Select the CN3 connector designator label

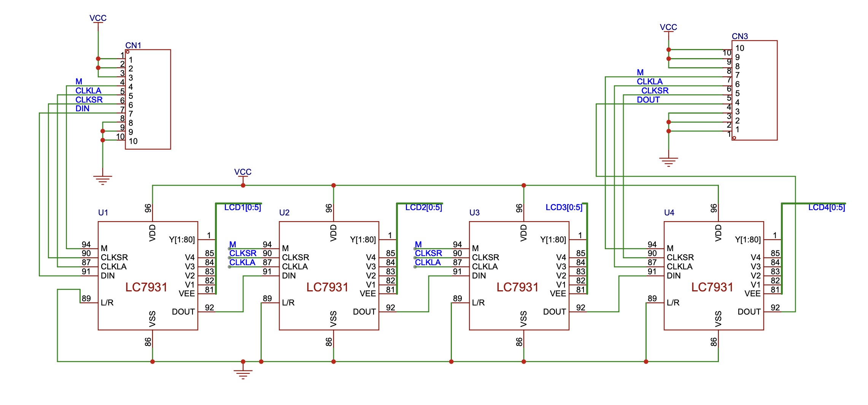740,36
